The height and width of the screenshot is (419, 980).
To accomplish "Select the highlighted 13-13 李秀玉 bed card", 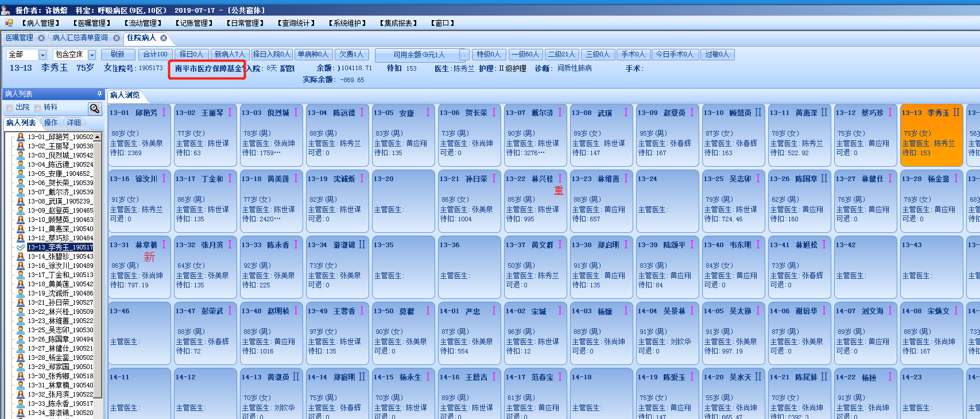I will 931,136.
